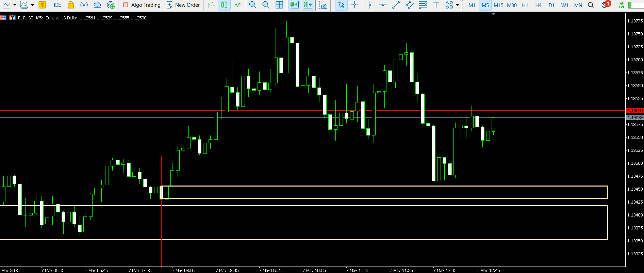Screen dimensions: 644x273
Task: Open the indicators/templates dropdown arrow
Action: point(33,5)
